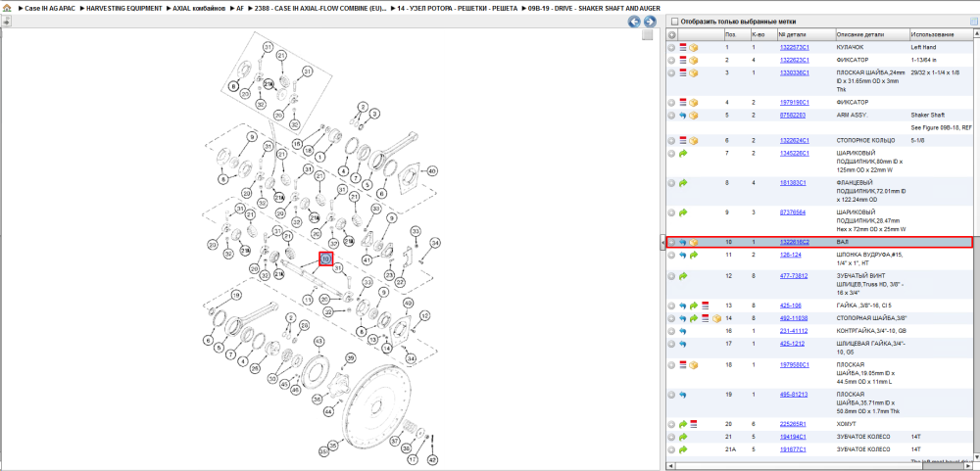Mark the round selector for part 1345226C1

click(671, 153)
